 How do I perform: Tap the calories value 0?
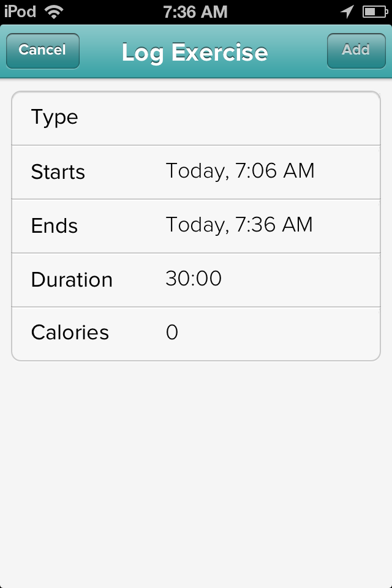click(x=171, y=332)
